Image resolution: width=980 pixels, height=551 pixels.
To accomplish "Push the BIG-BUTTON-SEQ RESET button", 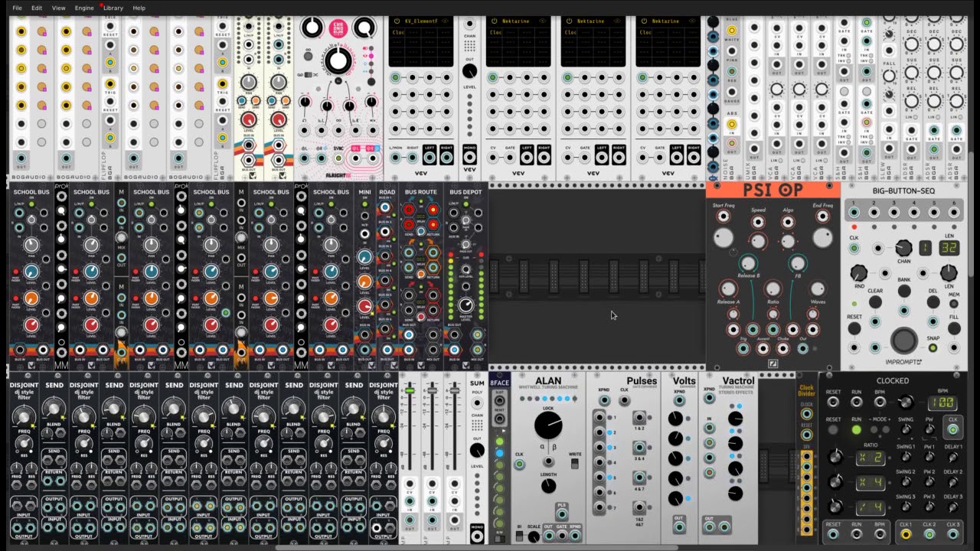I will [x=854, y=328].
